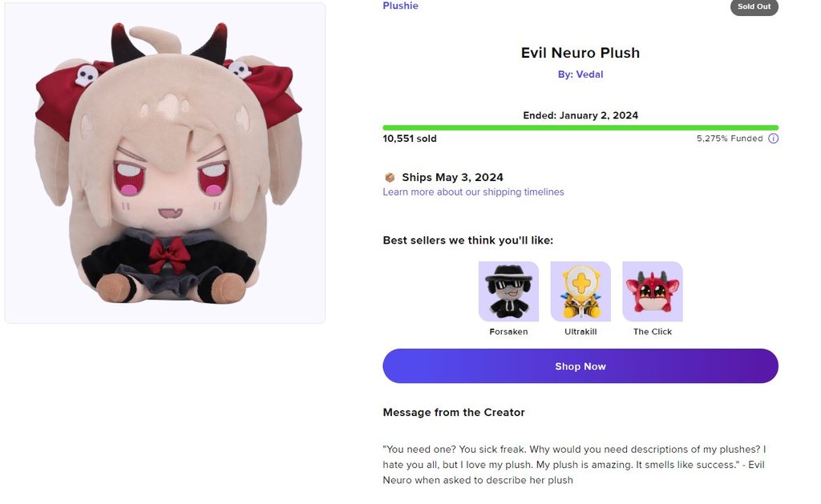Click the Ultrakill text label
Viewport: 821px width, 504px height.
click(x=580, y=332)
